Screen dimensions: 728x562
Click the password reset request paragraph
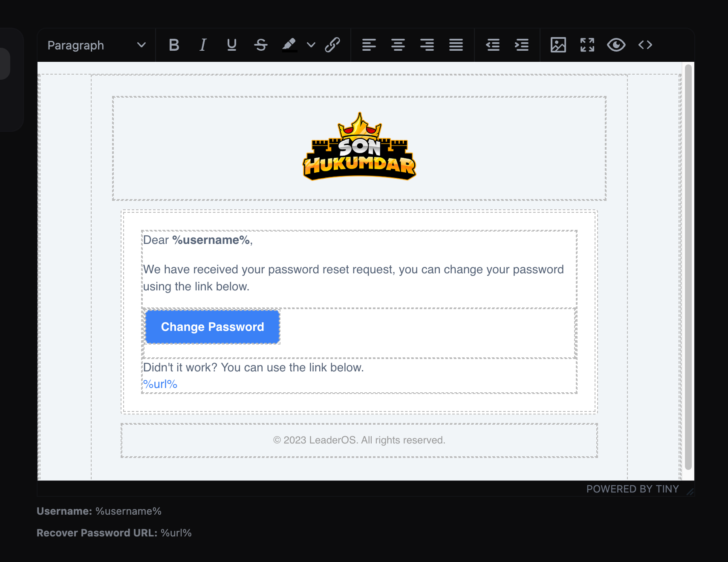click(353, 278)
